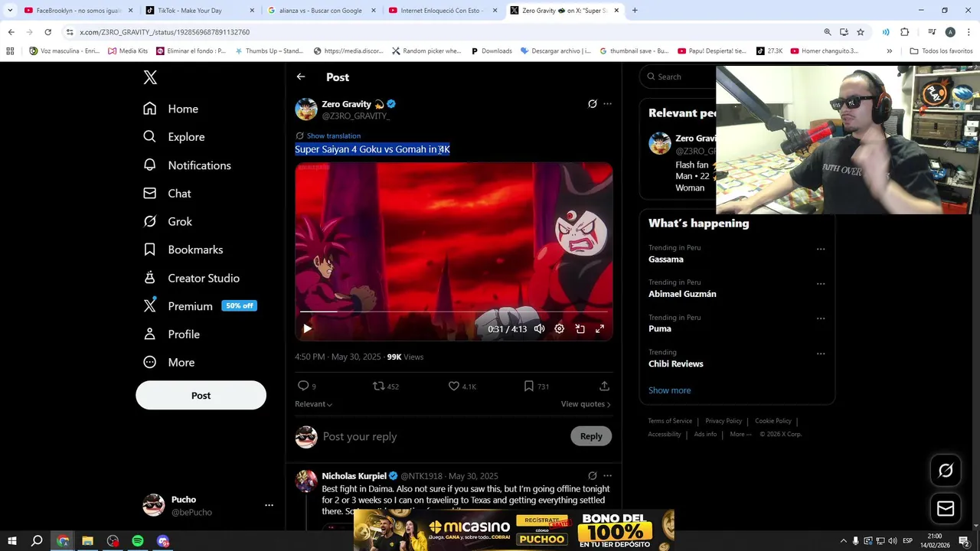Open View quotes link
This screenshot has width=980, height=551.
586,404
